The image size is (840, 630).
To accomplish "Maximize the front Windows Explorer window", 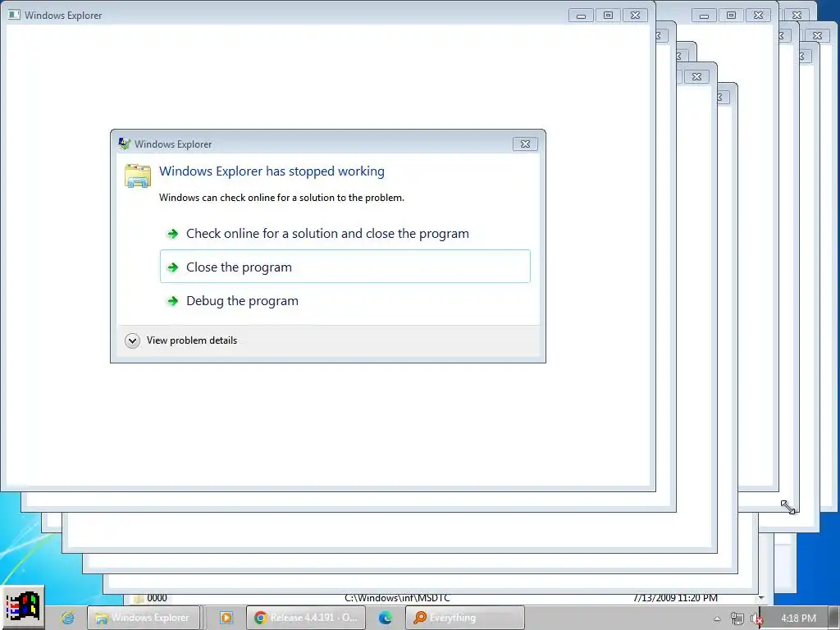I will 608,16.
